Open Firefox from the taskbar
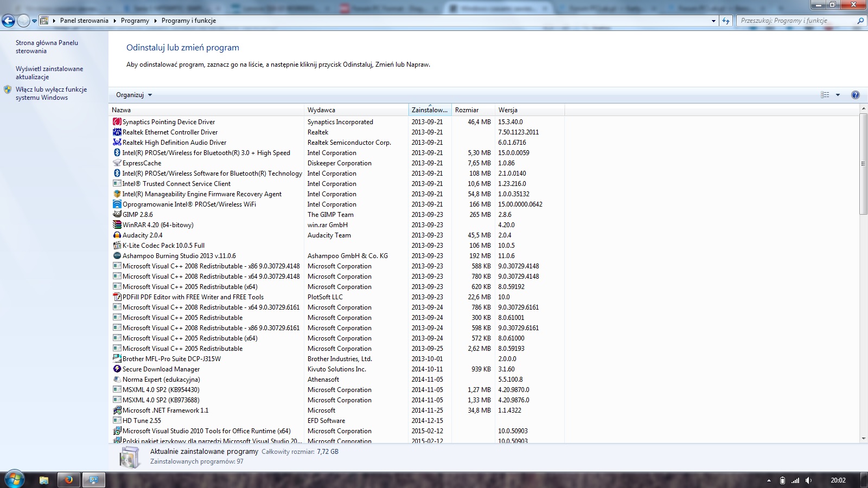The image size is (868, 488). pyautogui.click(x=68, y=480)
